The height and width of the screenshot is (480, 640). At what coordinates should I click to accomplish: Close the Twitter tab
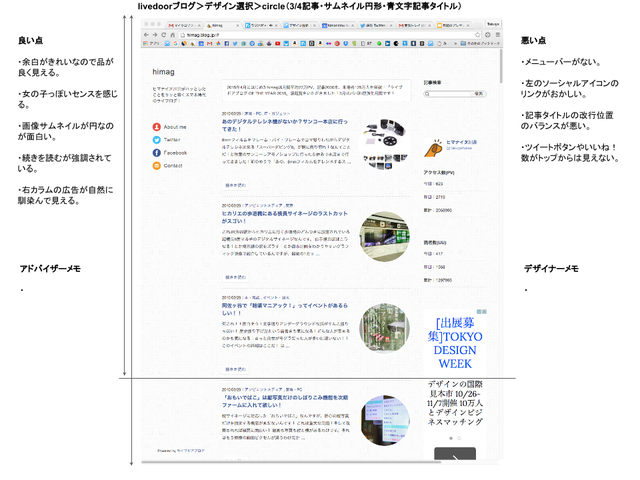[391, 25]
